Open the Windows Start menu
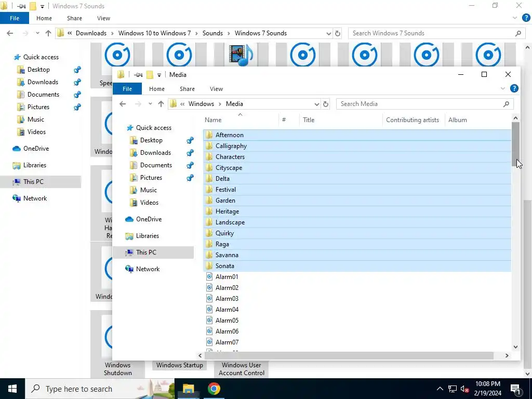 point(12,389)
